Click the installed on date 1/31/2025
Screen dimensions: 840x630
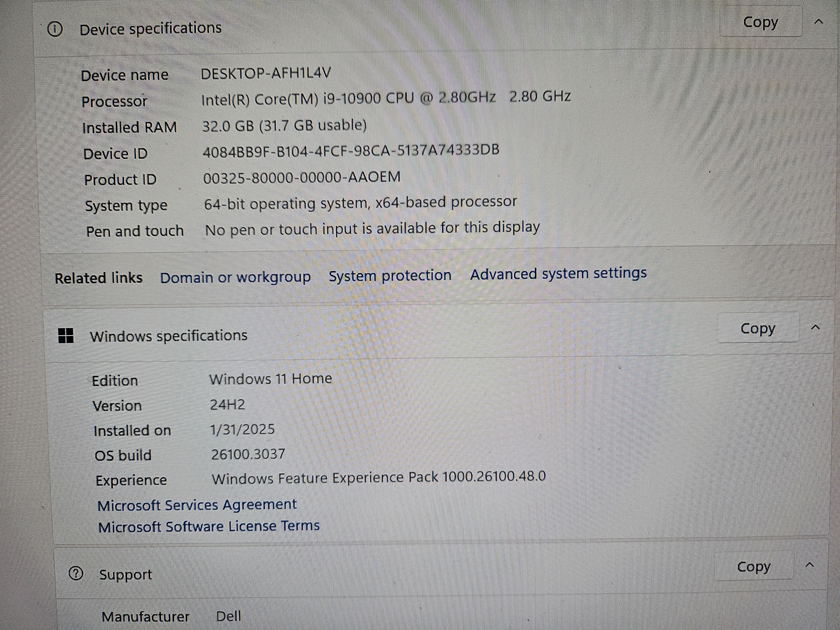[x=242, y=429]
